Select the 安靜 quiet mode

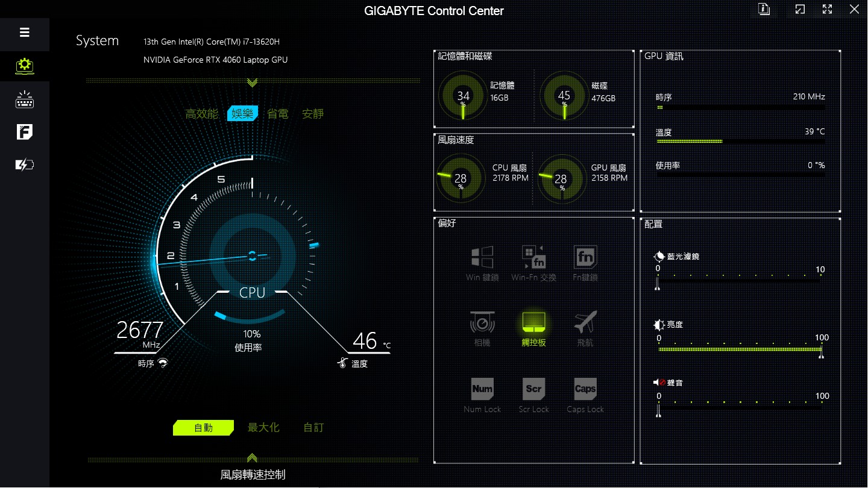pos(313,114)
